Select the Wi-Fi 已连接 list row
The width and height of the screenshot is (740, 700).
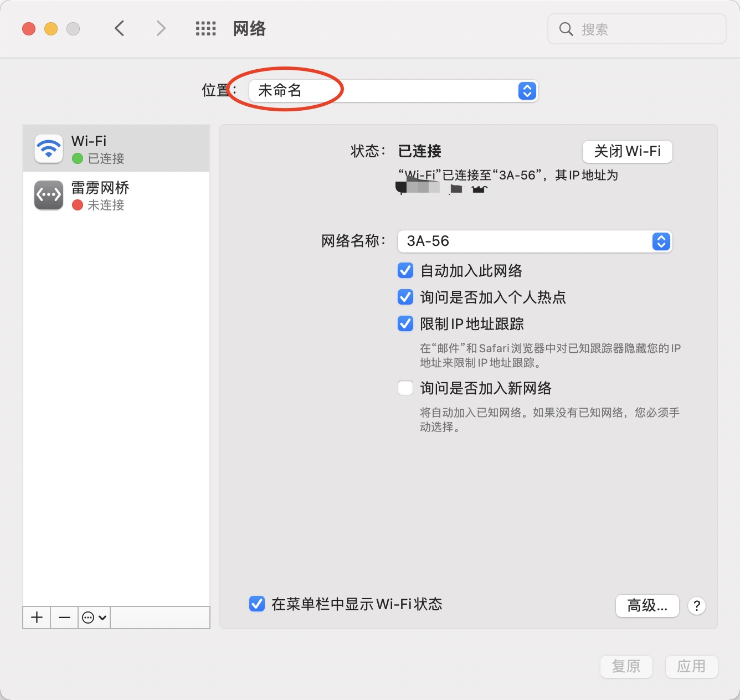116,148
